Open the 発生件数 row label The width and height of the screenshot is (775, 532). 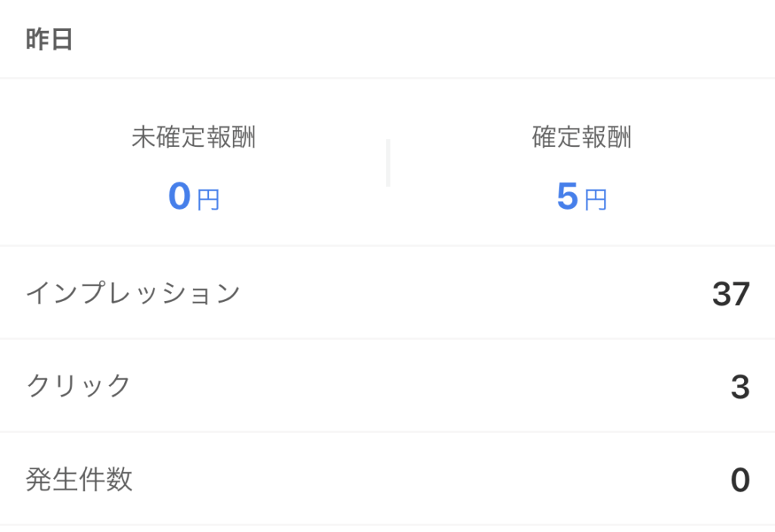coord(79,479)
